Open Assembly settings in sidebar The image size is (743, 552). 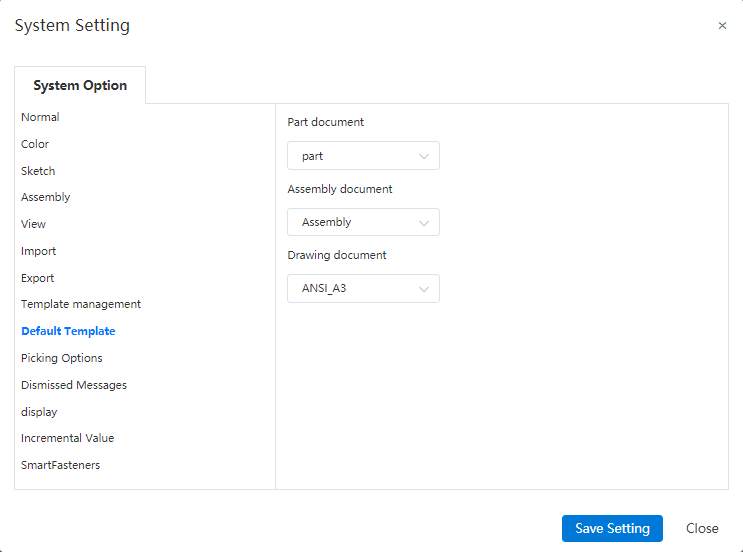pyautogui.click(x=45, y=197)
